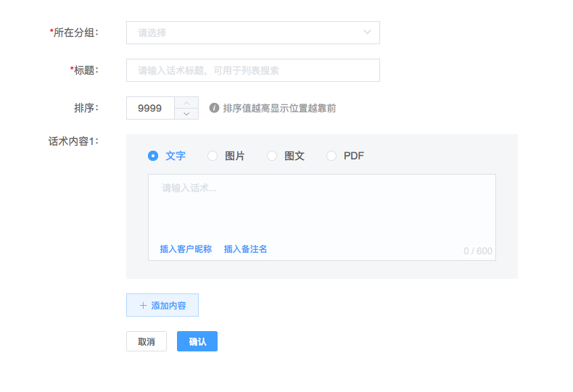Click the 插入客户昵称 link
Screen dimensions: 573x392
pyautogui.click(x=186, y=249)
